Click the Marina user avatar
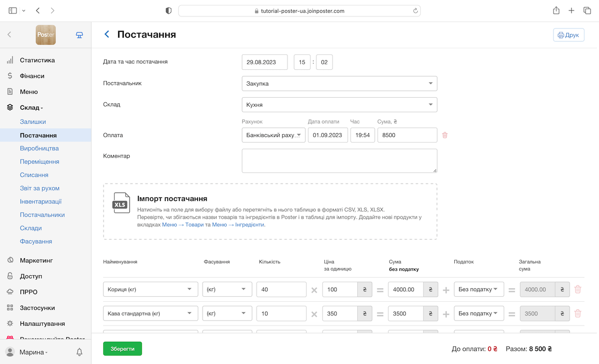The height and width of the screenshot is (364, 599). (x=10, y=352)
